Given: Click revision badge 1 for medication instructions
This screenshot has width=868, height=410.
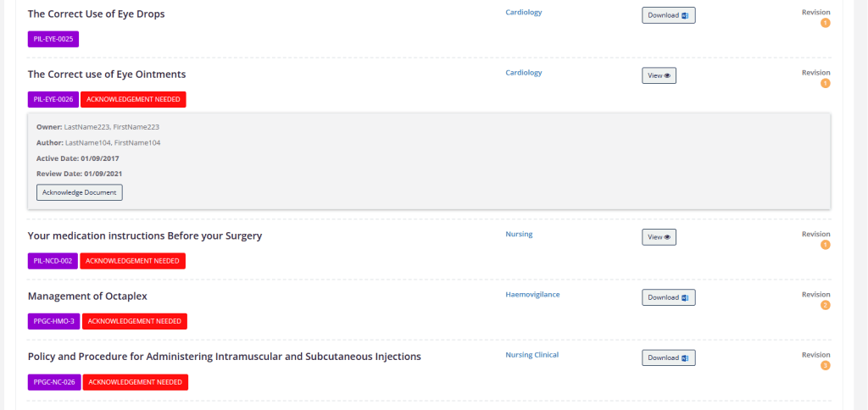Looking at the screenshot, I should pyautogui.click(x=826, y=245).
